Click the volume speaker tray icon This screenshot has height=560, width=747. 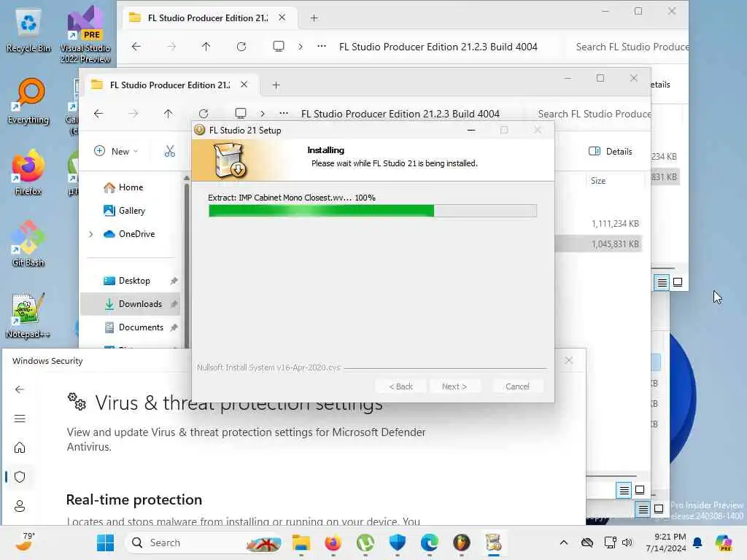(627, 542)
